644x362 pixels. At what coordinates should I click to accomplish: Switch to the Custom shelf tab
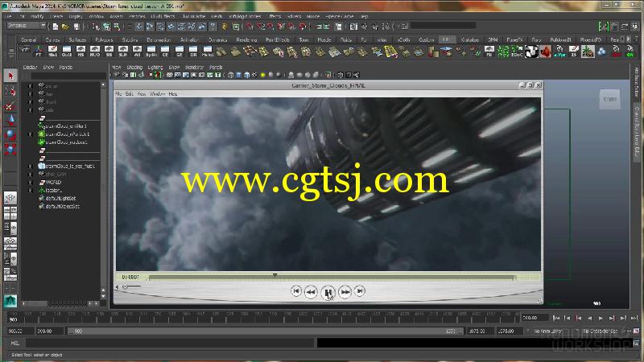(x=427, y=39)
